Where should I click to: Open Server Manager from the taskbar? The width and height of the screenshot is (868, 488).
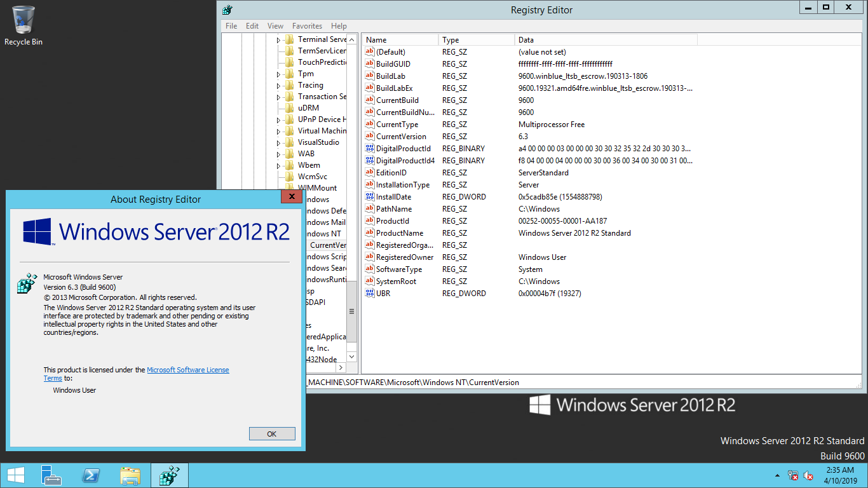(51, 475)
